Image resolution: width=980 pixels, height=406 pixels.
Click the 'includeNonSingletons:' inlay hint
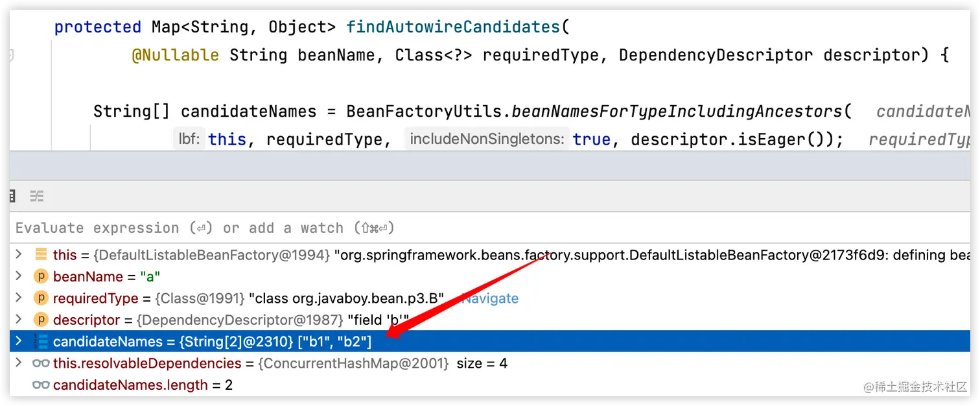(487, 139)
